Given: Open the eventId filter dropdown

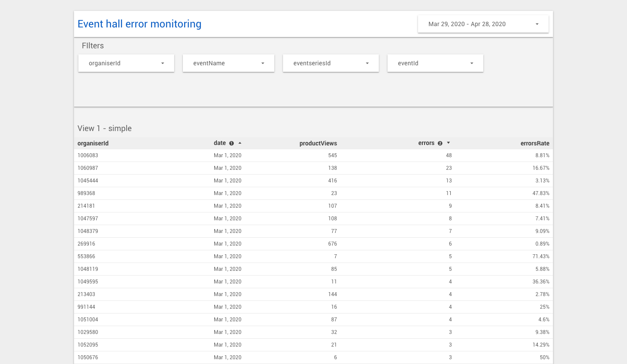Looking at the screenshot, I should coord(435,63).
